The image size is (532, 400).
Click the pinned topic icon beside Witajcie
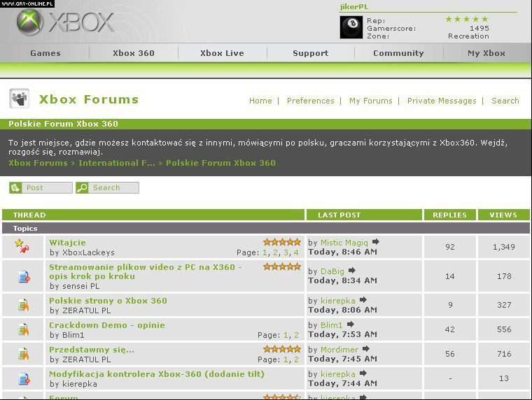(23, 247)
